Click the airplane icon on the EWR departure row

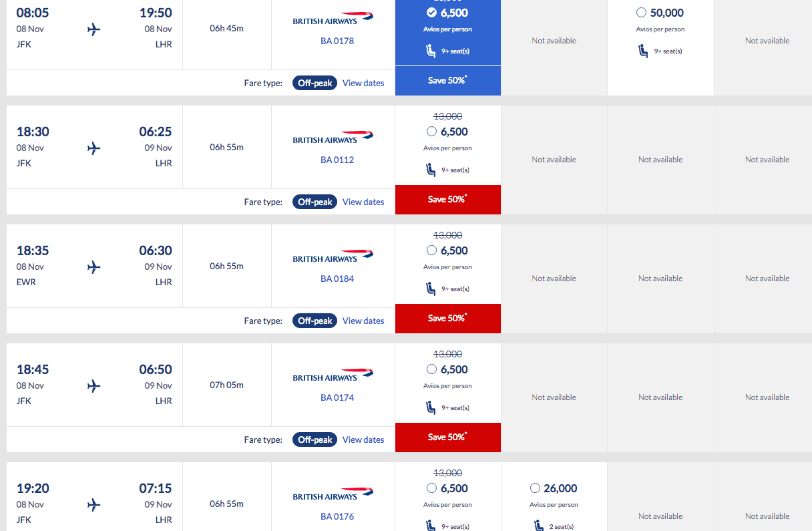(x=93, y=267)
